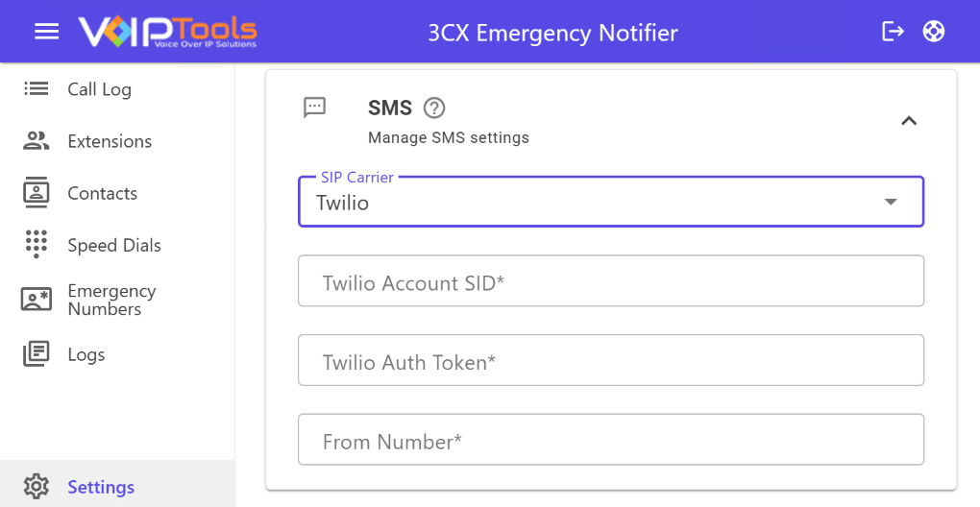Click the Twilio dropdown arrow
The image size is (980, 507).
(891, 202)
